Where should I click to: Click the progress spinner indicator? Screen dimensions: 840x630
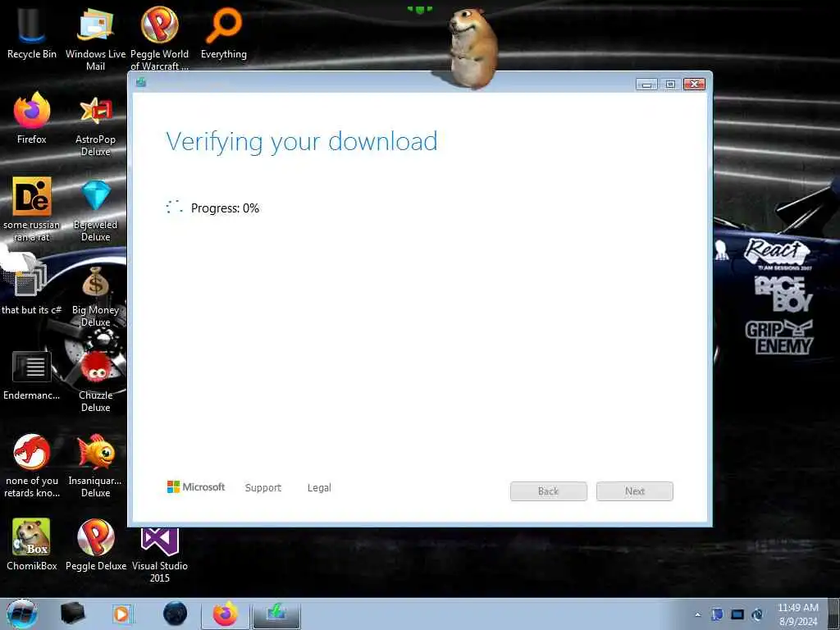[174, 208]
